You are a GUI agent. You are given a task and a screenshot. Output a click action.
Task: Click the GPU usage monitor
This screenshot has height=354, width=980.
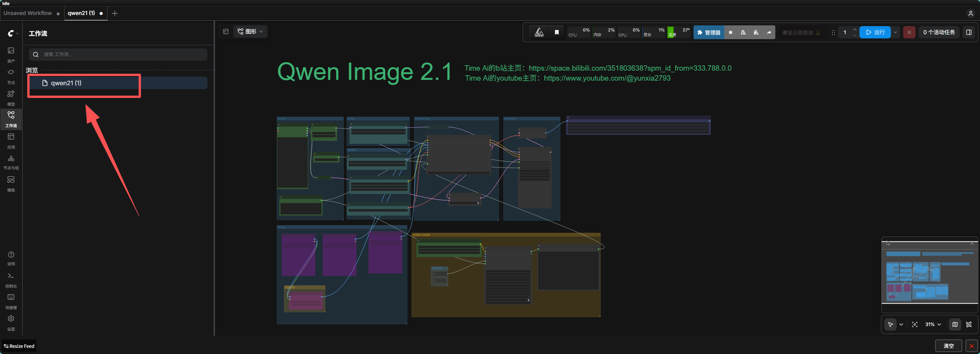(629, 32)
